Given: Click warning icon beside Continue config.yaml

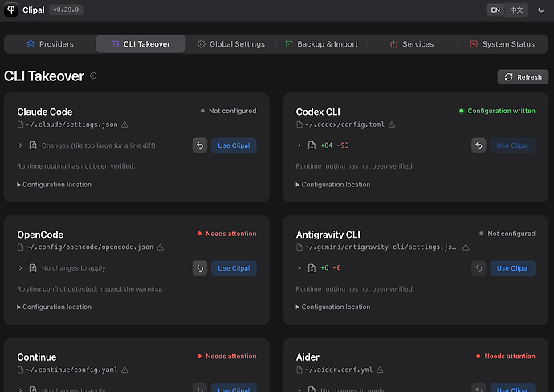Looking at the screenshot, I should coord(124,370).
